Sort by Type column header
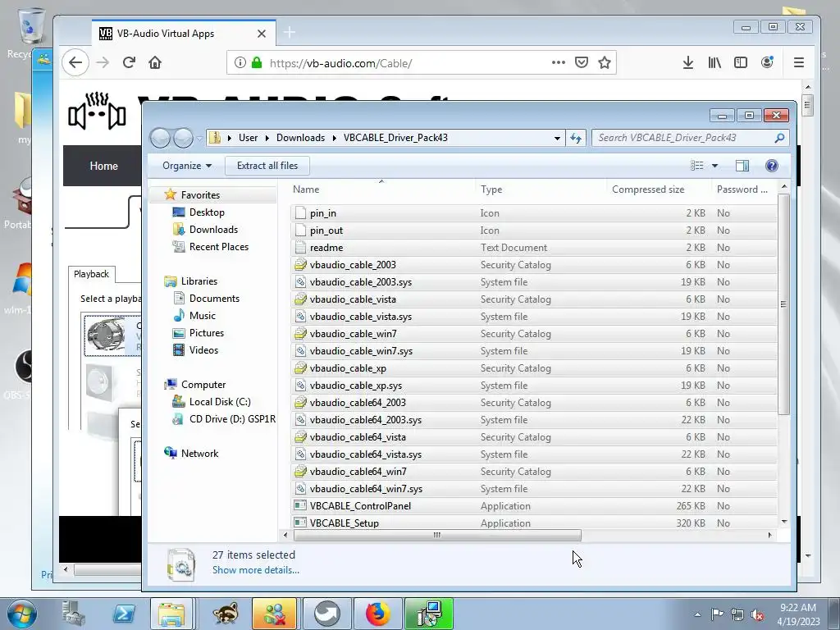Screen dimensions: 840x630 pyautogui.click(x=491, y=189)
